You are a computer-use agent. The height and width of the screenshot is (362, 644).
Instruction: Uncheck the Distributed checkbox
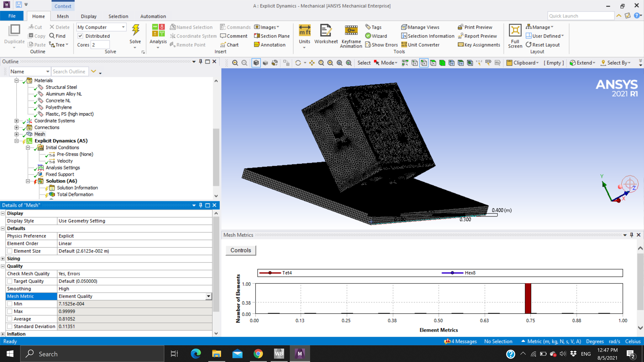tap(80, 36)
